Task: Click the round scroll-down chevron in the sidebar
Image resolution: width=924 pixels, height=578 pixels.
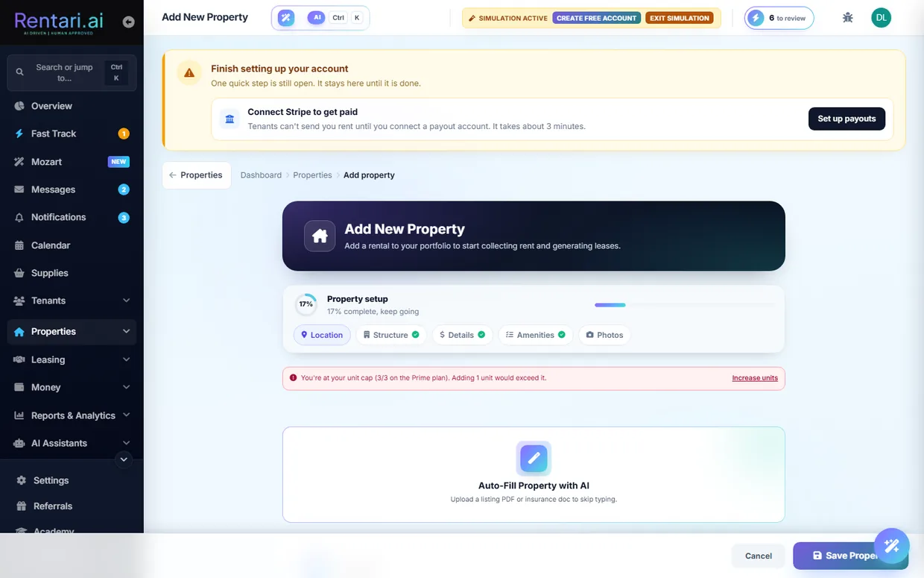Action: point(124,459)
